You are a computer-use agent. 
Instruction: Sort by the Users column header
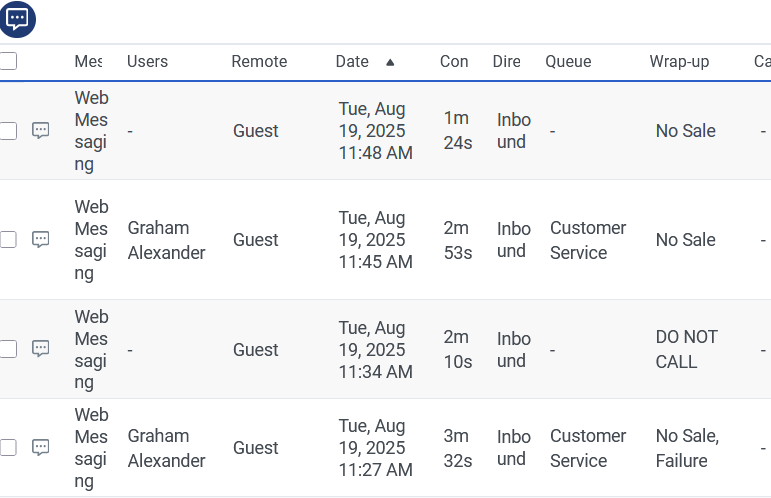coord(147,62)
